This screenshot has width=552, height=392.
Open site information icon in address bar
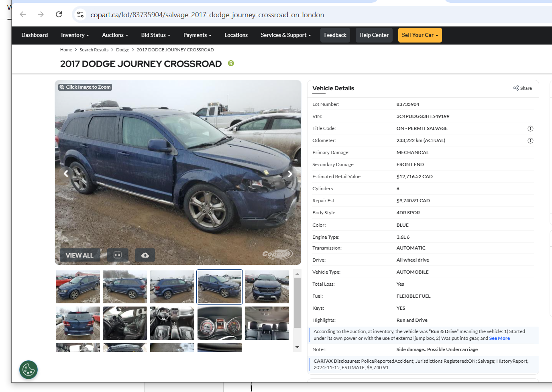(80, 14)
